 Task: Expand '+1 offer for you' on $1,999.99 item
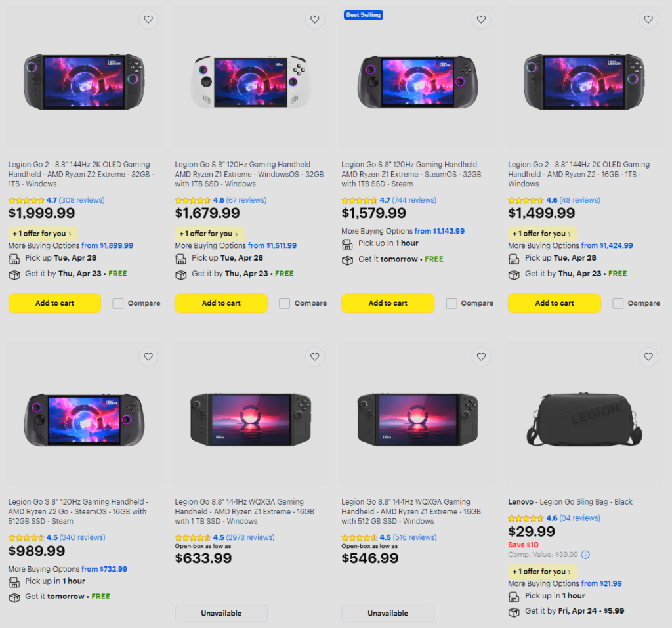[x=43, y=234]
